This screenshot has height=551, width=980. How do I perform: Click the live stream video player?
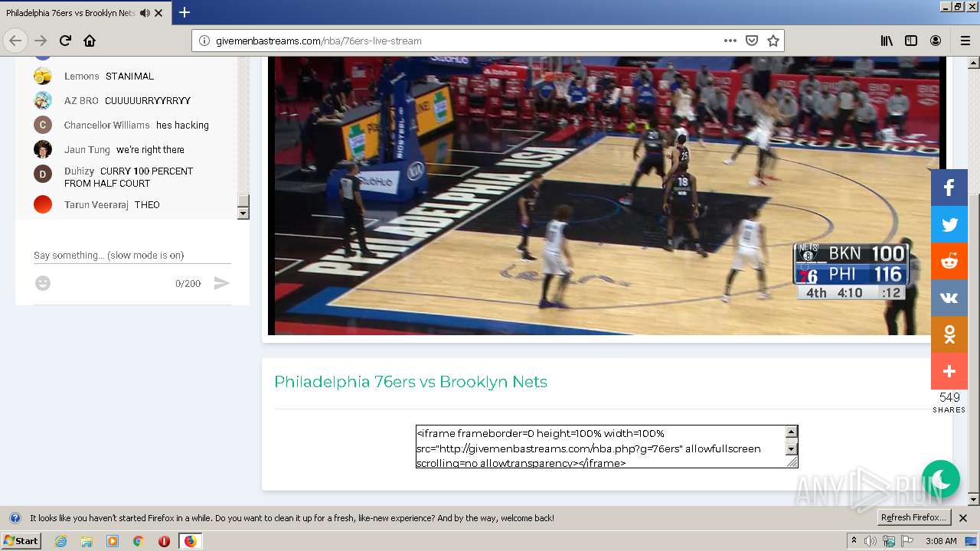(607, 195)
